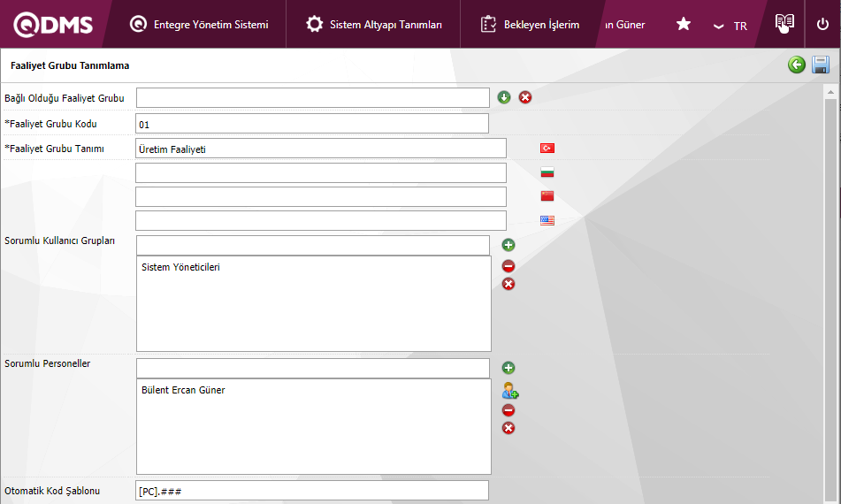
Task: Remove selected user group minus icon
Action: (x=508, y=266)
